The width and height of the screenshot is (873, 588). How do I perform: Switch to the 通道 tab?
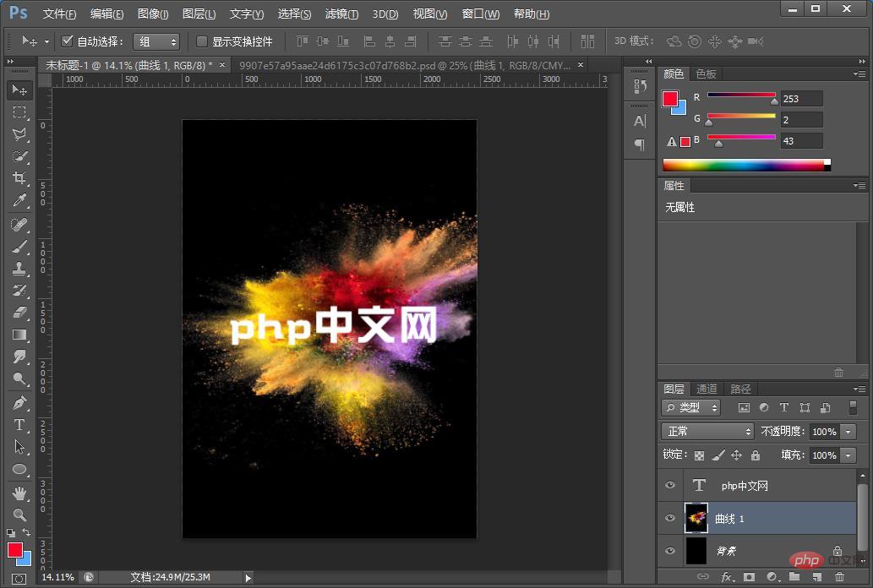click(707, 389)
